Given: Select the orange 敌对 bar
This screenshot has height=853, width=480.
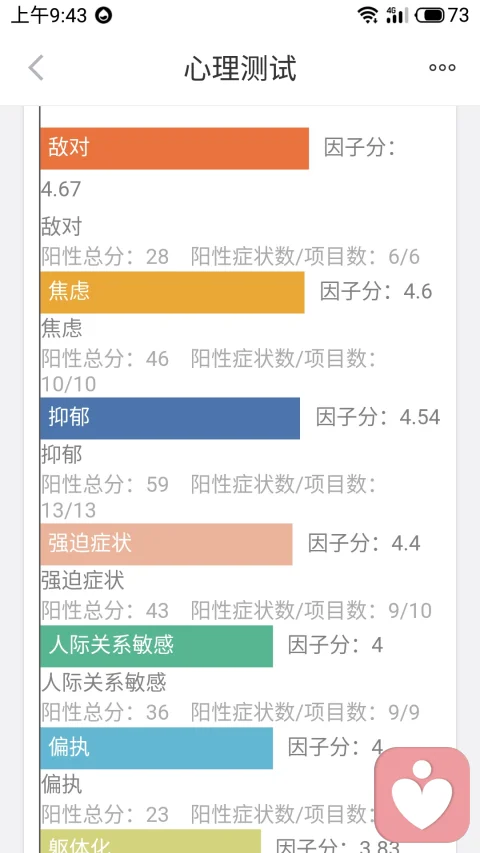Looking at the screenshot, I should click(175, 149).
